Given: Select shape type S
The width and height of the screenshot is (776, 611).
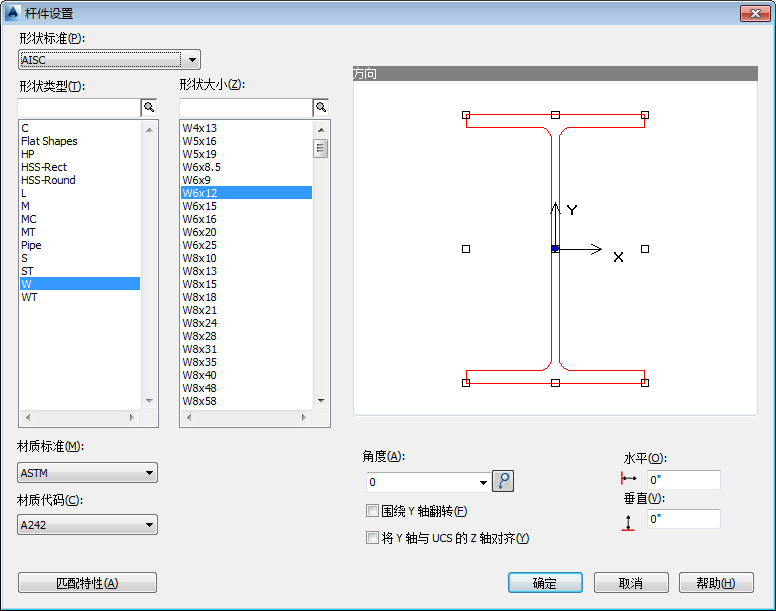Looking at the screenshot, I should tap(80, 258).
